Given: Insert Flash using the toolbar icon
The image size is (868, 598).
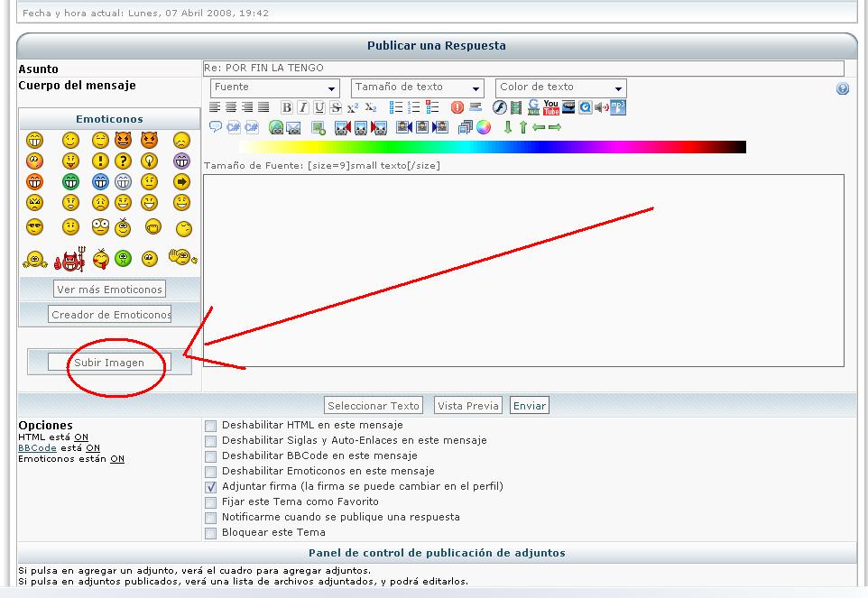Looking at the screenshot, I should coord(500,107).
